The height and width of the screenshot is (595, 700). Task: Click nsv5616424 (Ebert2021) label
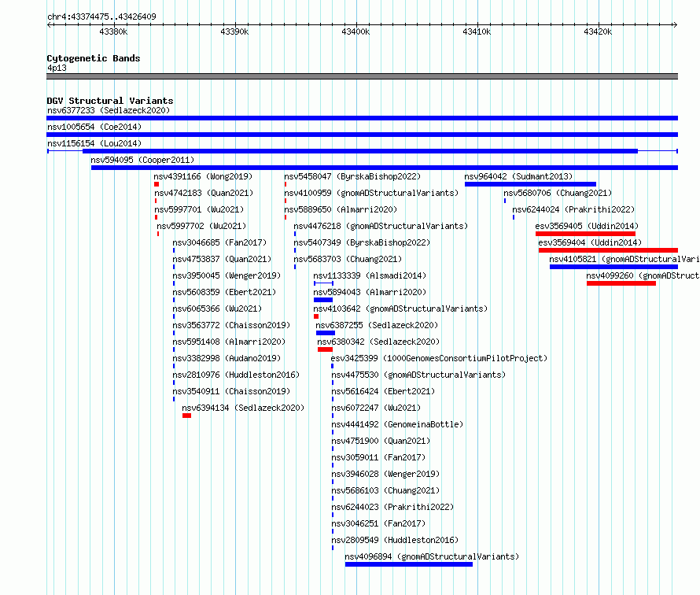[x=383, y=391]
